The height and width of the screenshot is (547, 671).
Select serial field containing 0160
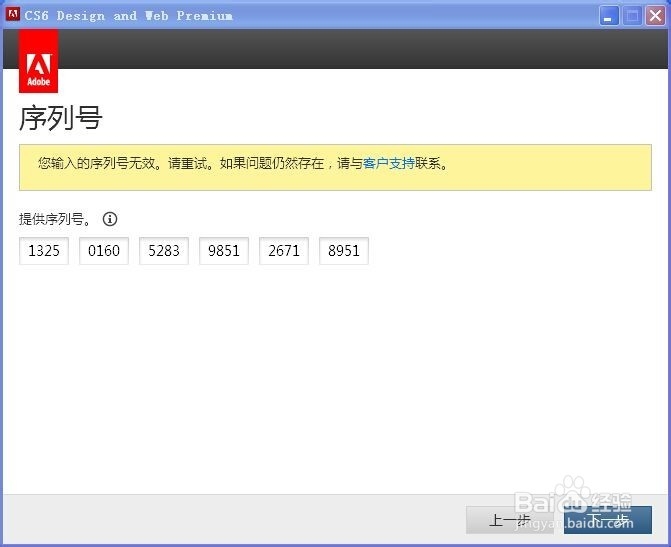[x=104, y=251]
